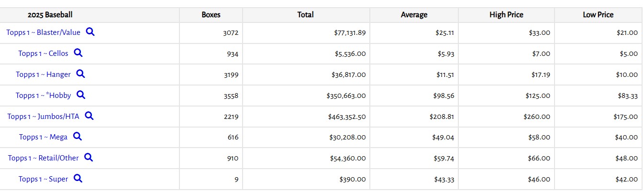Click magnifier icon next to Jumbos/HTA

(x=89, y=116)
